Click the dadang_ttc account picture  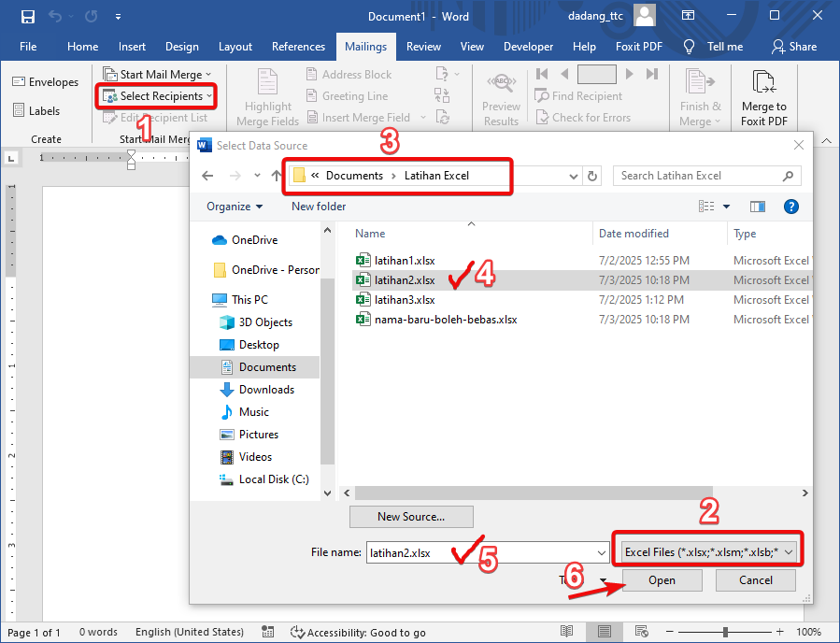click(645, 16)
